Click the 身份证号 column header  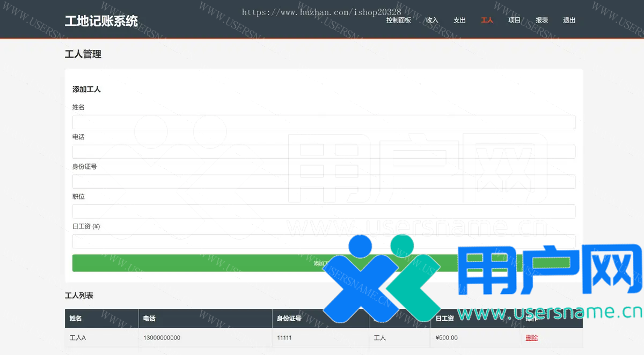[289, 319]
